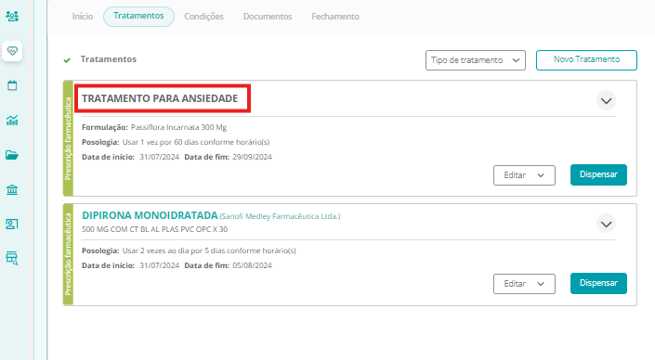The image size is (655, 360).
Task: Click the Novo Tratamento button
Action: (586, 60)
